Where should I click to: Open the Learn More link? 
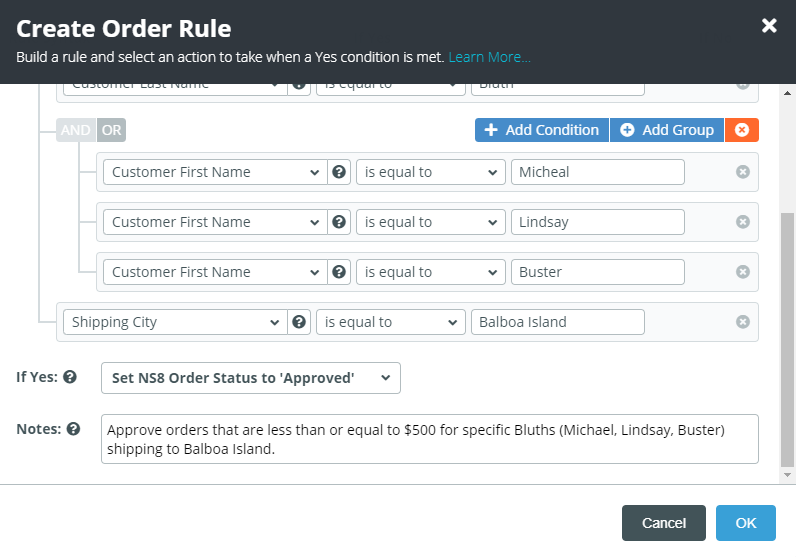tap(489, 57)
